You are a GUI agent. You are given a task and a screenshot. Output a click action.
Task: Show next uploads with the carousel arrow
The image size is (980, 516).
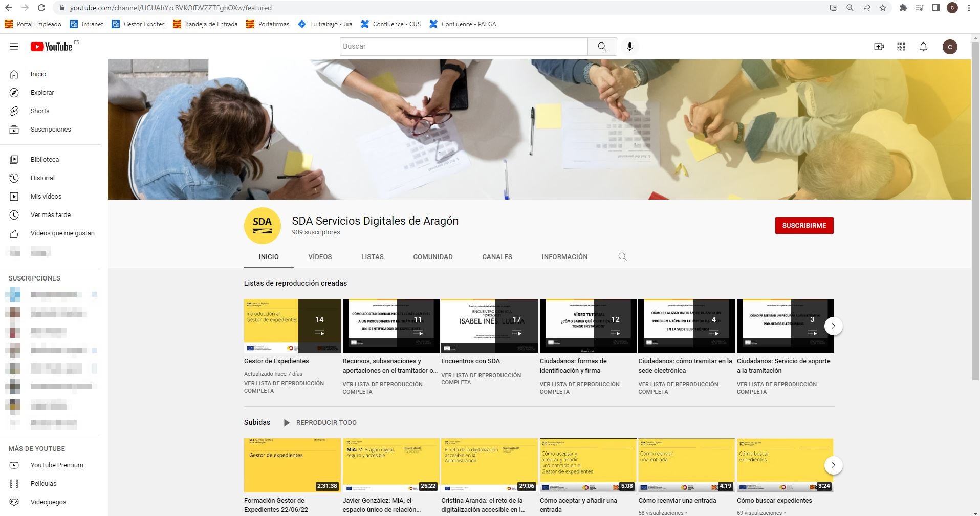(x=834, y=465)
